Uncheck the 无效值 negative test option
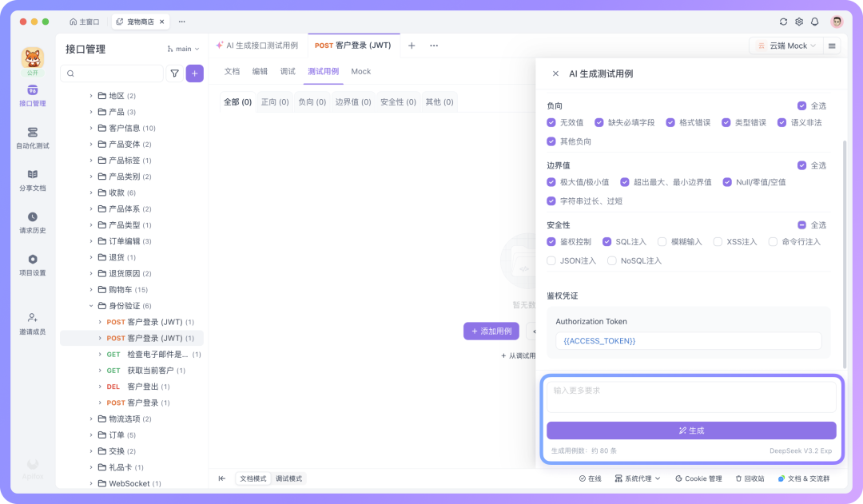Screen dimensions: 863x504 551,121
